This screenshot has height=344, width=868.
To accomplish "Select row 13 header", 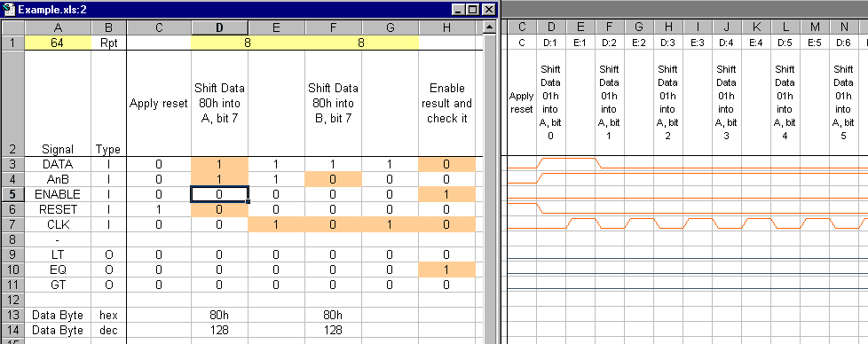I will pyautogui.click(x=12, y=316).
